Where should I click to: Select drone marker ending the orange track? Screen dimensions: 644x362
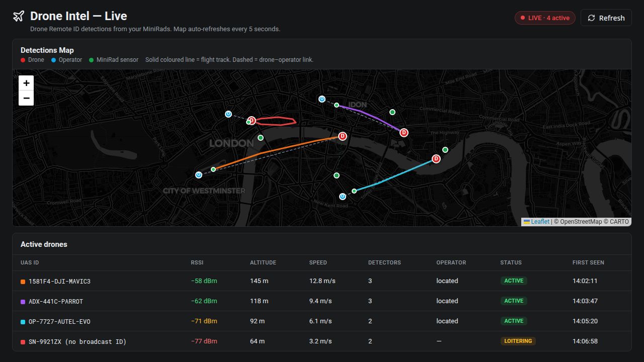tap(343, 136)
